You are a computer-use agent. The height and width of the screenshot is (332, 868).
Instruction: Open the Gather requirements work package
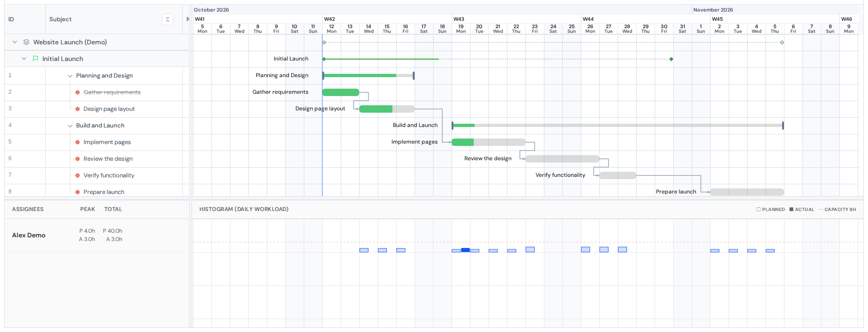(112, 92)
